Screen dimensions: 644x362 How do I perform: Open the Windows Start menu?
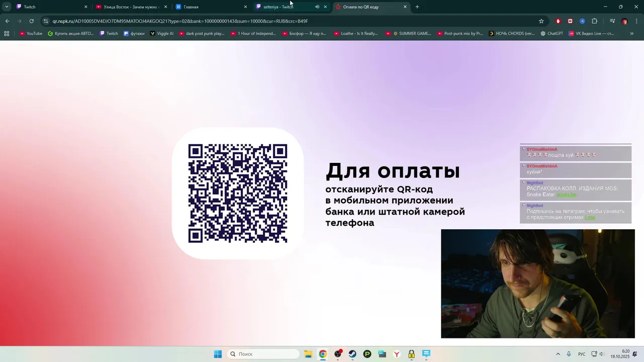tap(218, 354)
